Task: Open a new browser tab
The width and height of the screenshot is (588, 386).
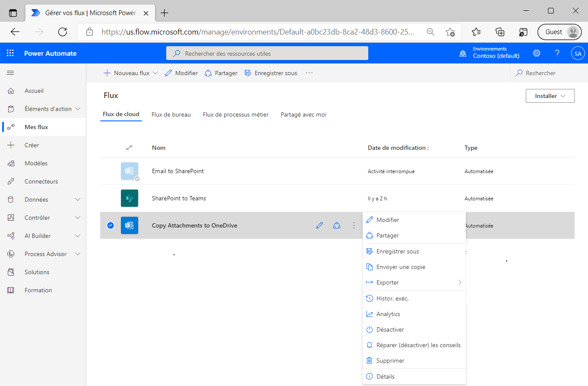Action: tap(164, 13)
